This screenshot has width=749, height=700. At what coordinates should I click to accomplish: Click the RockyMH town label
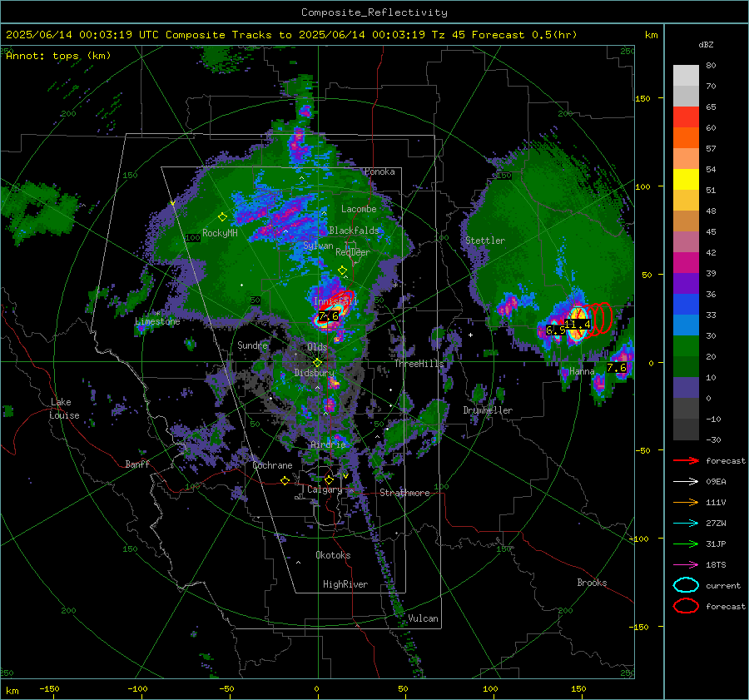[220, 233]
